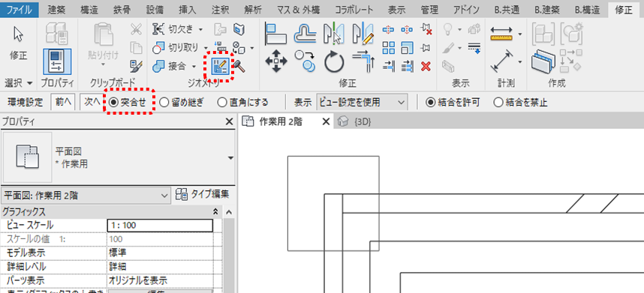Switch to the 管理 ribbon tab
Screen dimensions: 644x293
tap(429, 9)
